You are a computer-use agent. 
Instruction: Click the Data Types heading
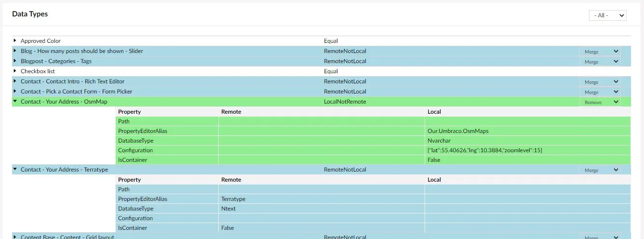30,14
